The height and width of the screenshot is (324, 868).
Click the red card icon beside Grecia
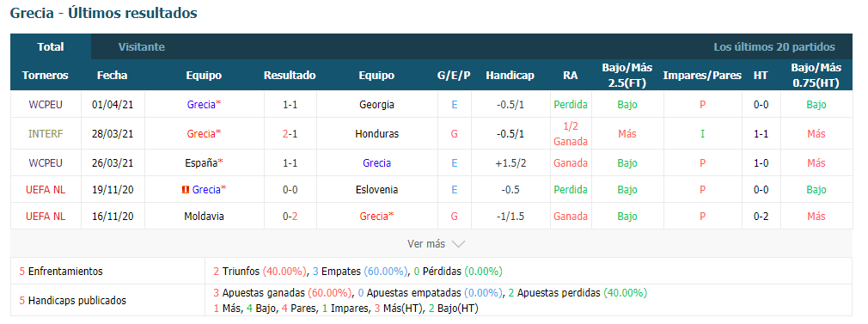(186, 190)
